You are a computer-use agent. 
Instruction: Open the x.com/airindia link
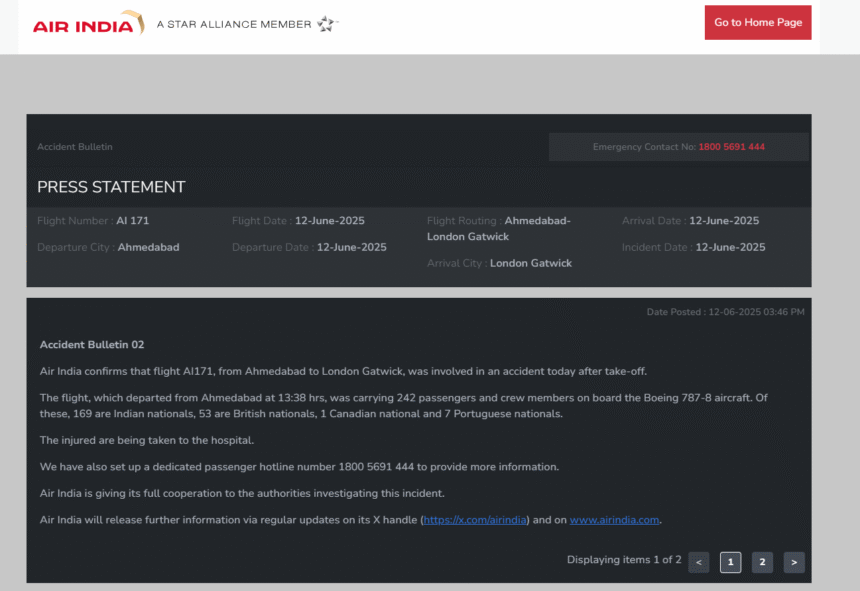pyautogui.click(x=474, y=520)
